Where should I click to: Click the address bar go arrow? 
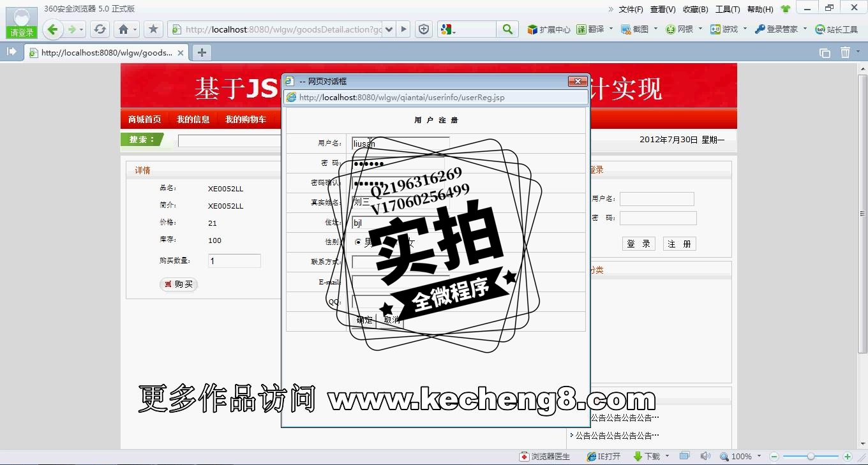pos(403,29)
